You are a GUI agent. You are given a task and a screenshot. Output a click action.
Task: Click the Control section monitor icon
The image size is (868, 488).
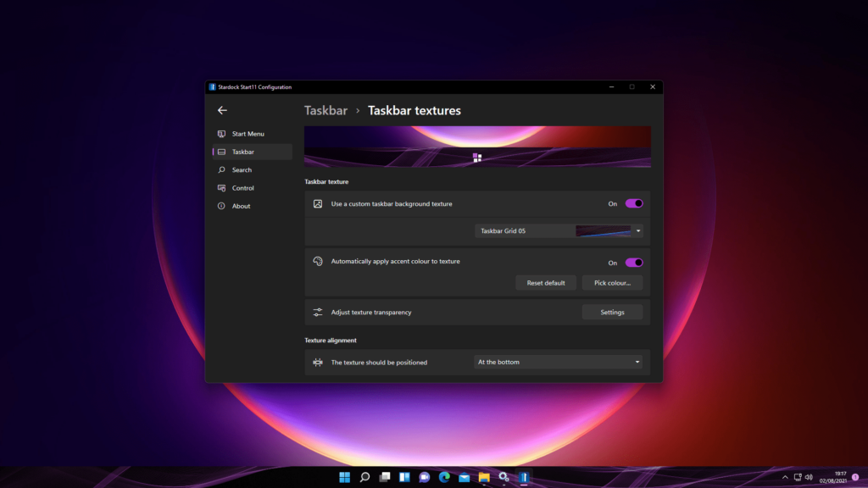(221, 188)
